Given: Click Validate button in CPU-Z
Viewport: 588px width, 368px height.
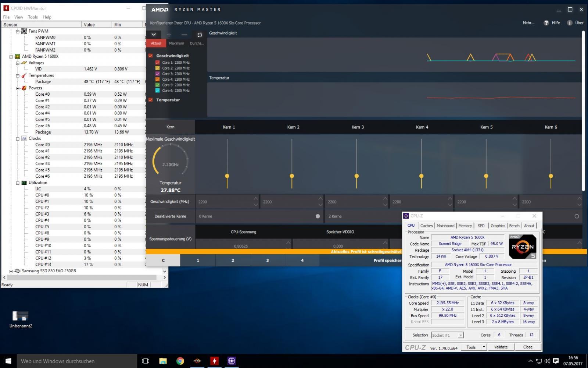Looking at the screenshot, I should tap(501, 347).
